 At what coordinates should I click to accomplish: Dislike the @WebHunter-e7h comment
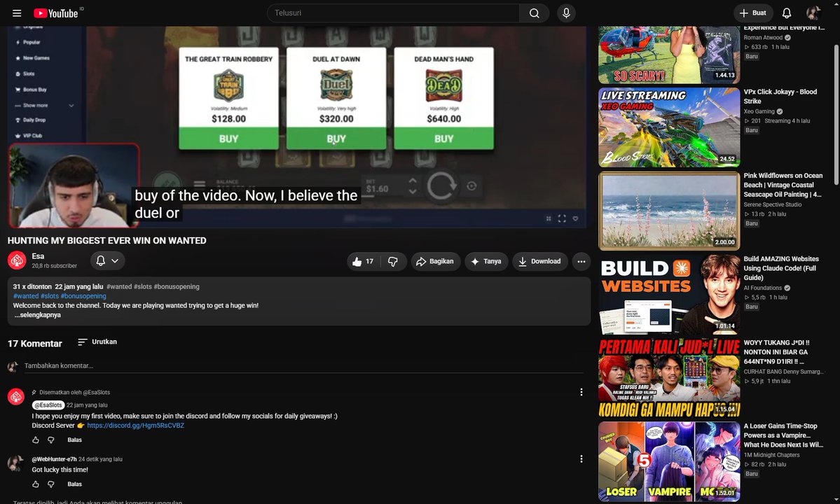[51, 484]
